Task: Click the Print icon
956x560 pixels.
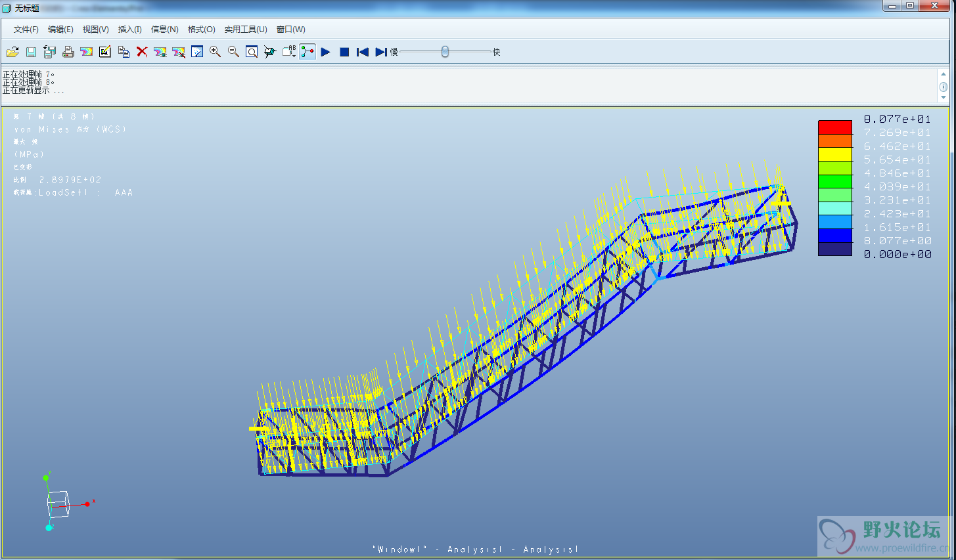Action: [68, 52]
